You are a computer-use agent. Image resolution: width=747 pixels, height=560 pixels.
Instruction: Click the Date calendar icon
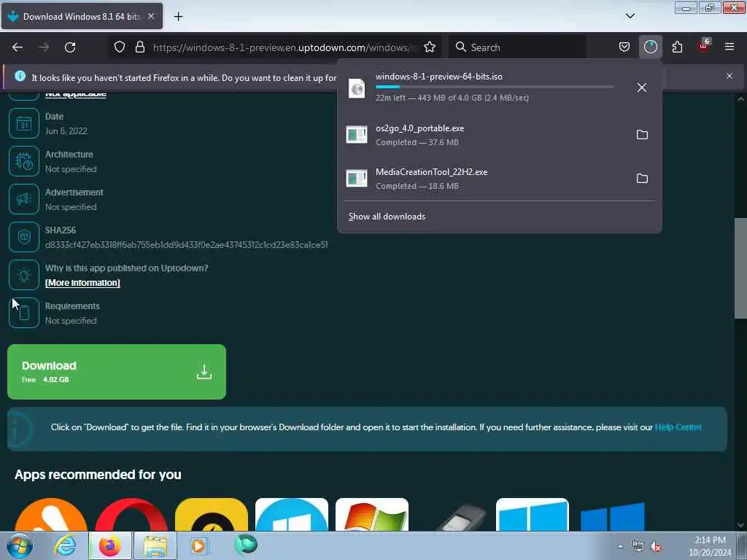(24, 123)
